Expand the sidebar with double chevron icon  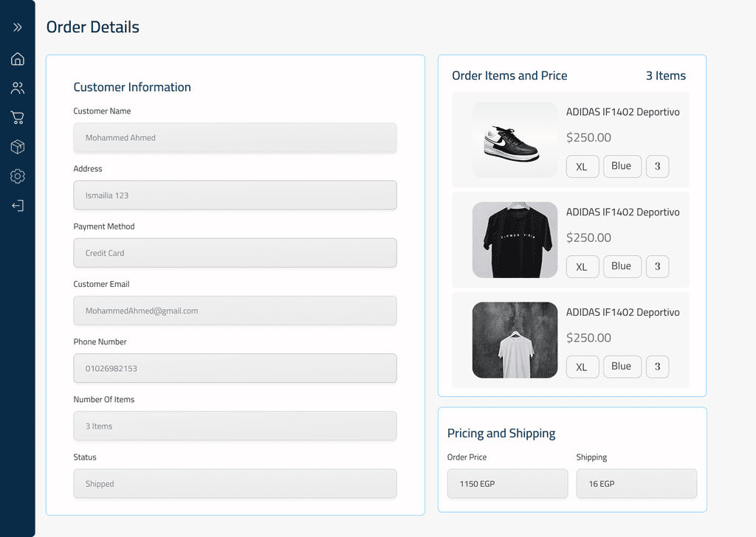18,27
